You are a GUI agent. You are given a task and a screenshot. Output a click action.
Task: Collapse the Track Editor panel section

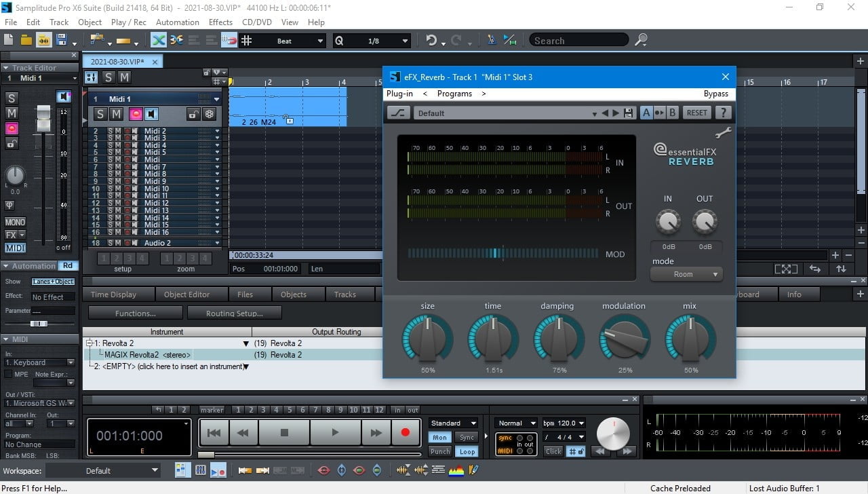tap(6, 68)
